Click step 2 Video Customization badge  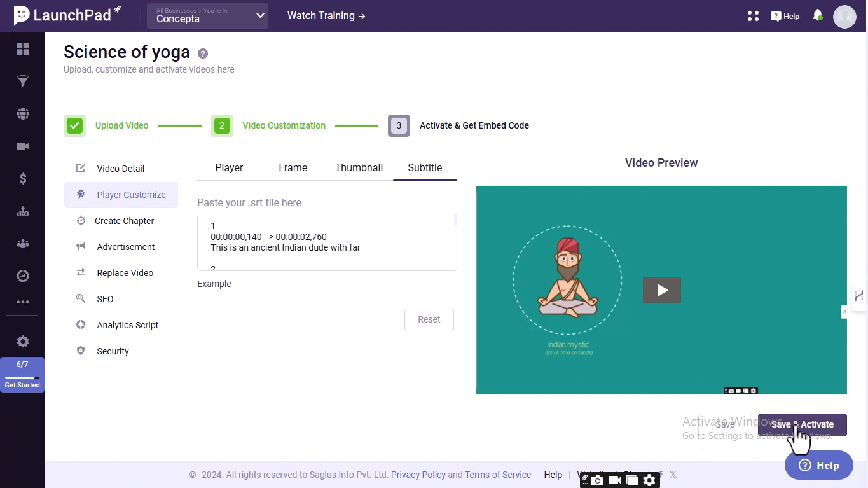[222, 125]
